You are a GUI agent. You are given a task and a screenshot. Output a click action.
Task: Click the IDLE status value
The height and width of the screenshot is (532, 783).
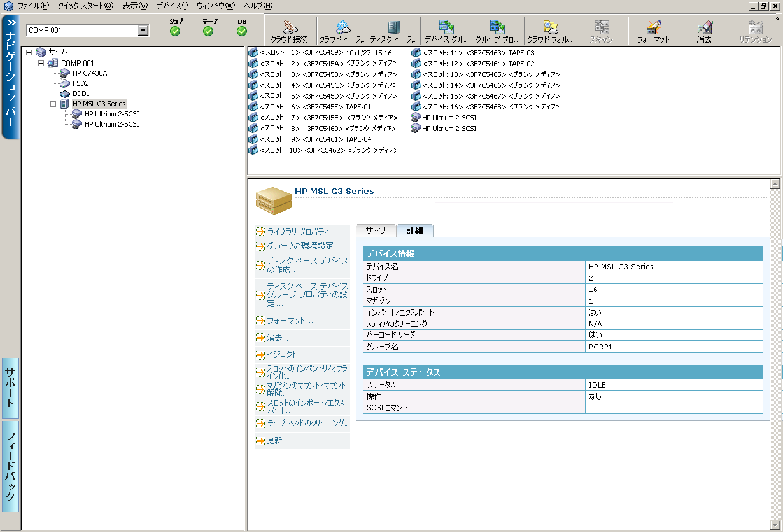point(598,385)
